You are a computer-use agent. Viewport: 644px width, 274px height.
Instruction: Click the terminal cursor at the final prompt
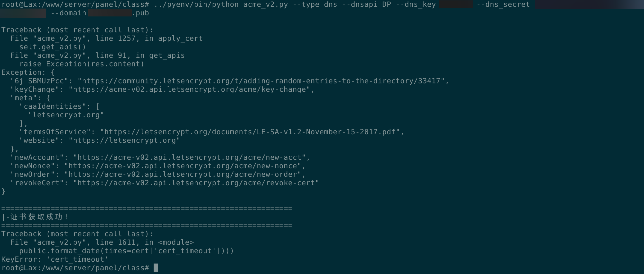click(x=156, y=268)
